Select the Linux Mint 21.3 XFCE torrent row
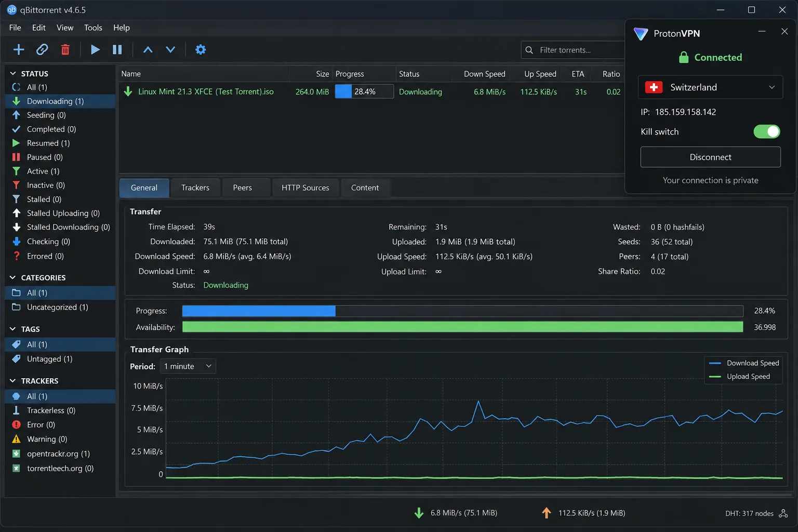798x532 pixels. tap(371, 91)
